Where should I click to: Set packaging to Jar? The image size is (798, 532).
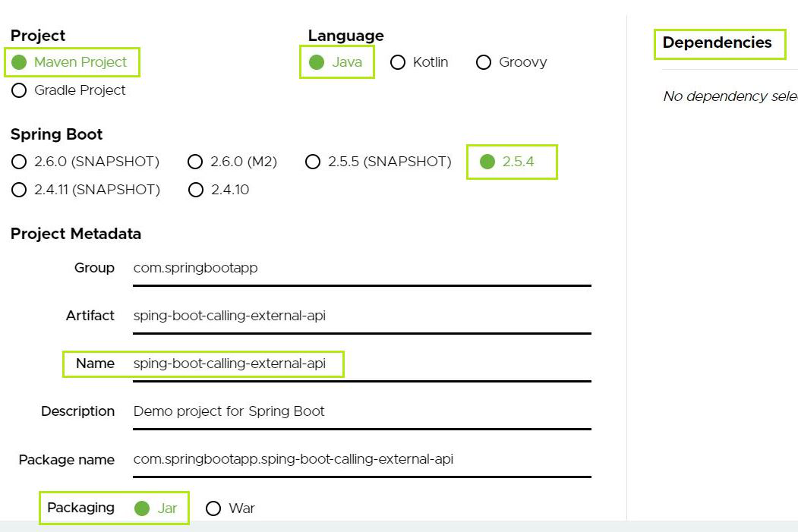[142, 508]
